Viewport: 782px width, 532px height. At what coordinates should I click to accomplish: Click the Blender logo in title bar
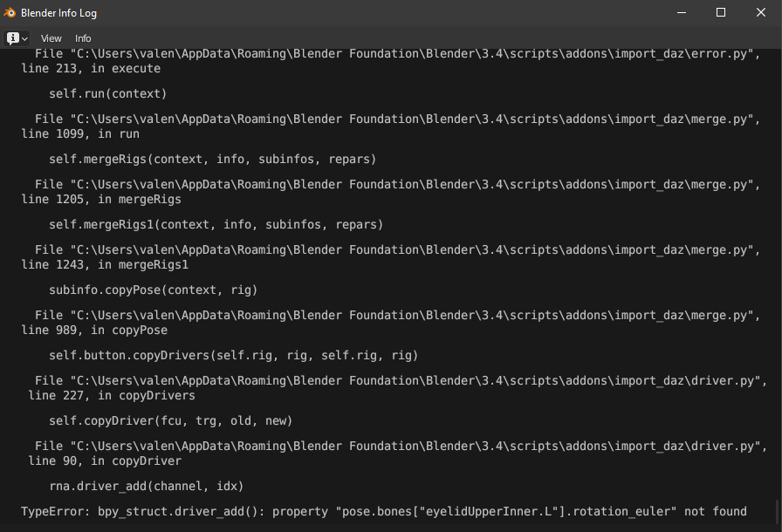[x=10, y=13]
